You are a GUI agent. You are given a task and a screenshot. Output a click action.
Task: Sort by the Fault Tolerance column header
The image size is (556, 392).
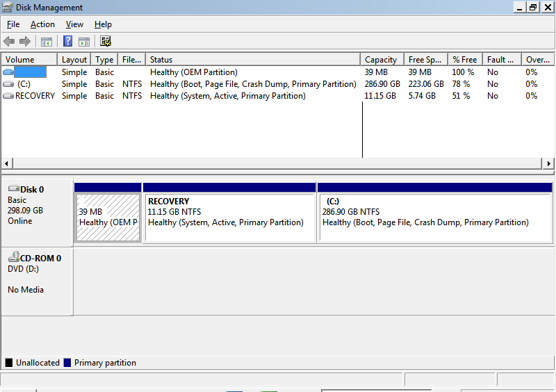coord(502,60)
